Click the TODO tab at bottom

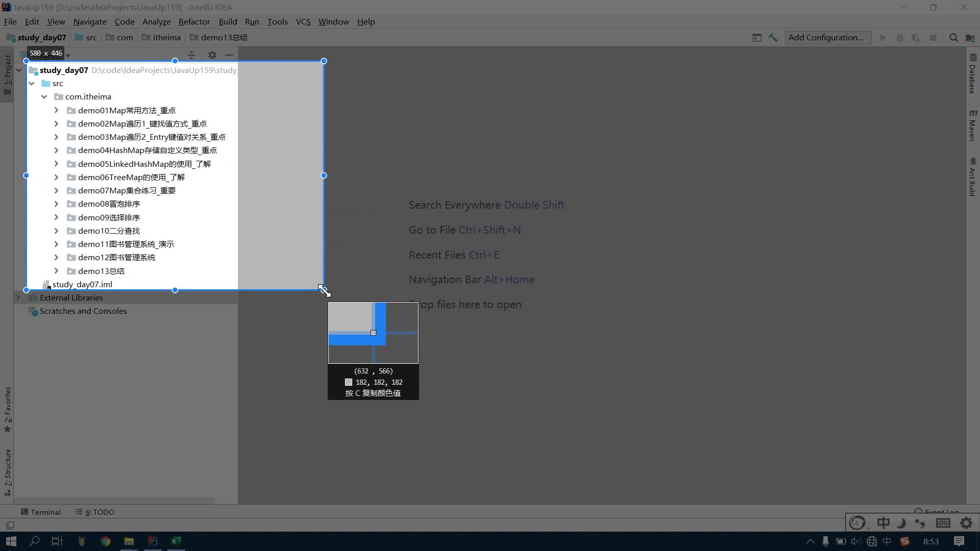tap(100, 512)
